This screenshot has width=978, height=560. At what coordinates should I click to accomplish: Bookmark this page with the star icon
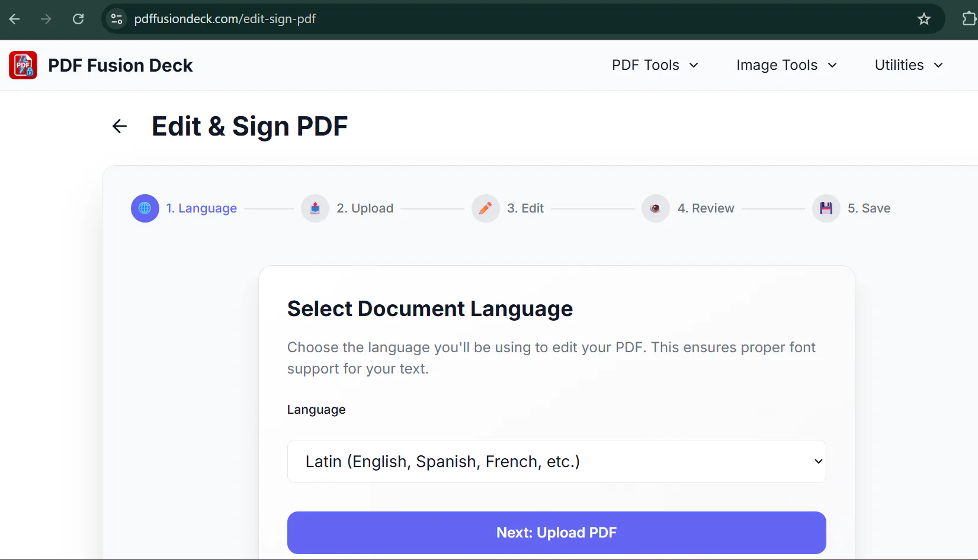[924, 19]
